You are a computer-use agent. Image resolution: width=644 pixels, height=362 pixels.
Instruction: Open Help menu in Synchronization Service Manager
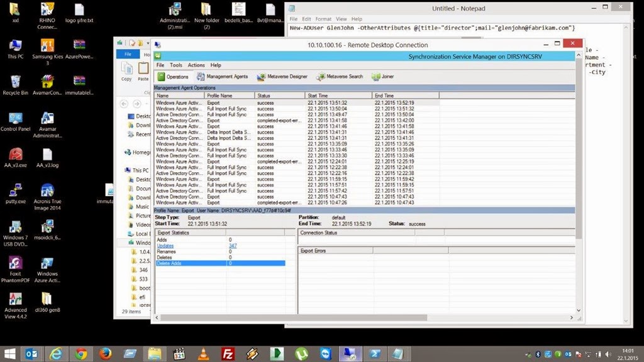216,65
